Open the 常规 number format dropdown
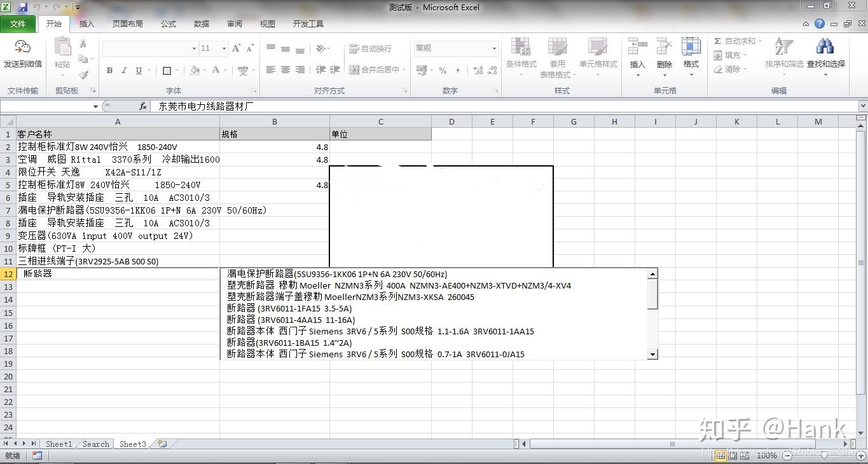The height and width of the screenshot is (464, 868). 494,48
